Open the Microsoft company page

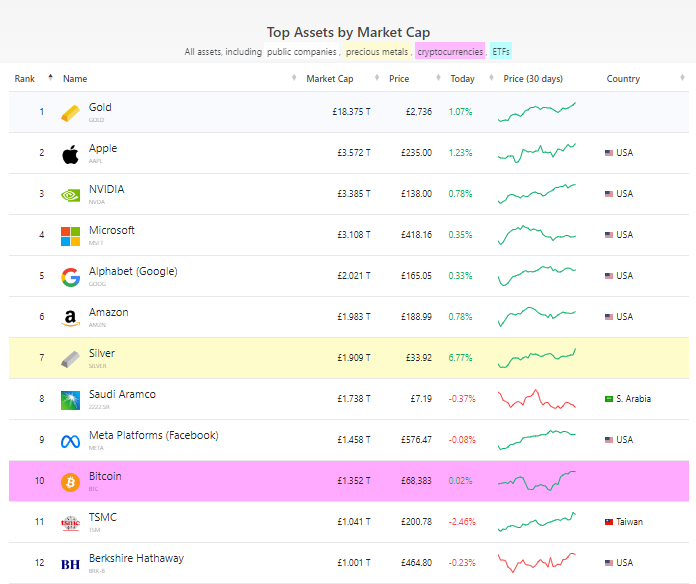[111, 230]
